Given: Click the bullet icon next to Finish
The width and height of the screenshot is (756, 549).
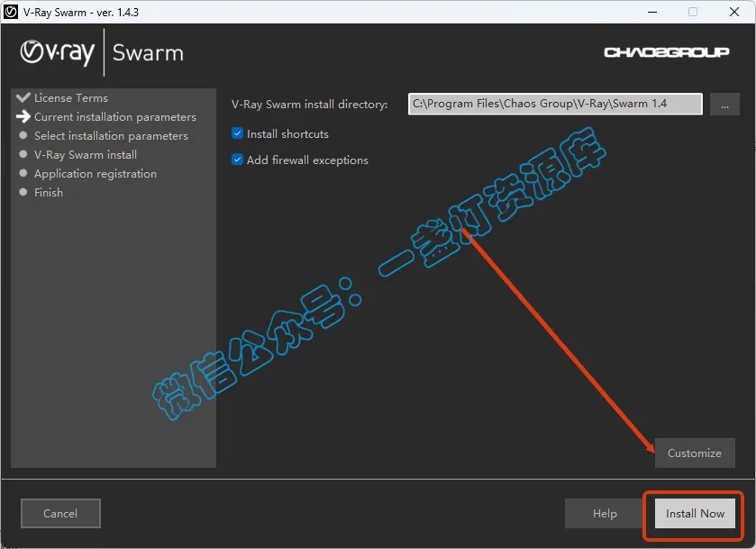Looking at the screenshot, I should [x=23, y=192].
